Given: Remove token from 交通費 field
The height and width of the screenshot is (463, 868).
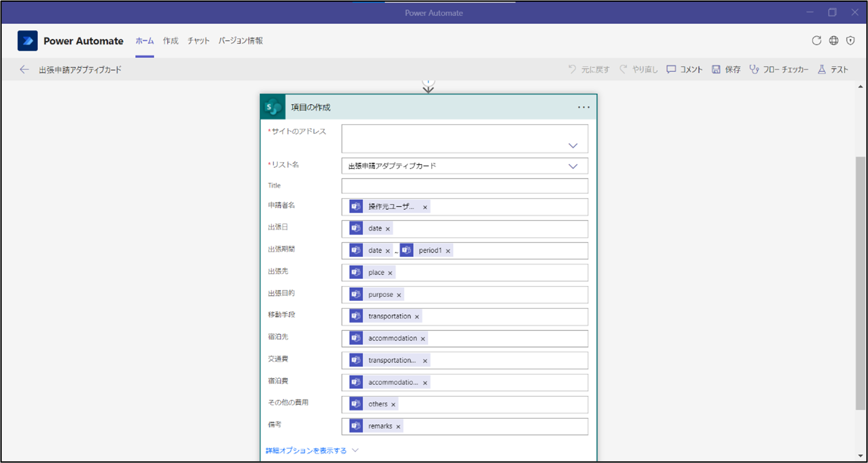Looking at the screenshot, I should 425,361.
